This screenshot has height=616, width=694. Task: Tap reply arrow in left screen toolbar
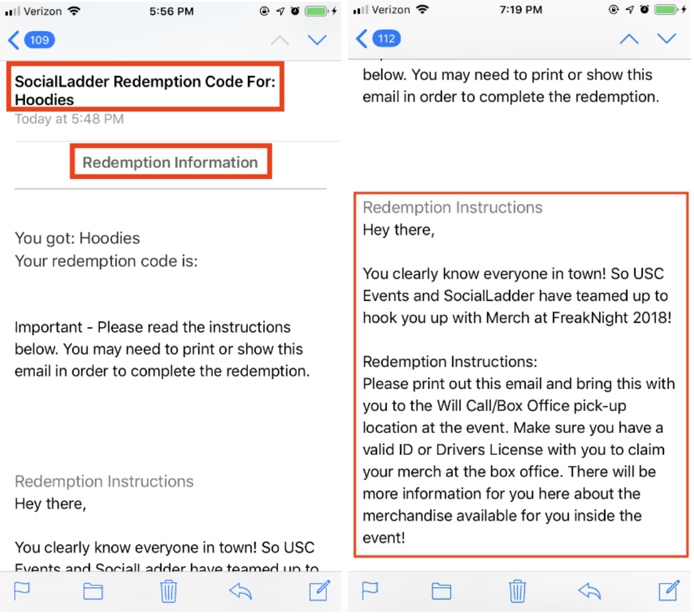[x=241, y=591]
